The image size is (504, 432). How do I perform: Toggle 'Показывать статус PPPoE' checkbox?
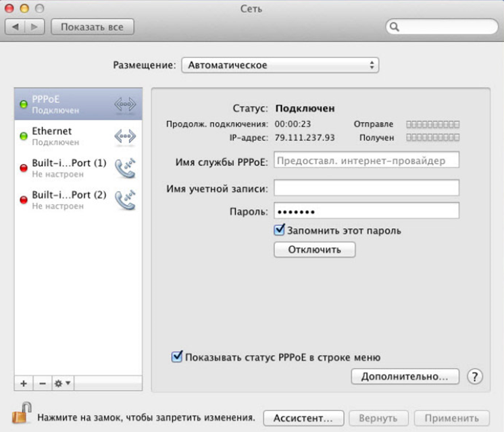click(178, 357)
